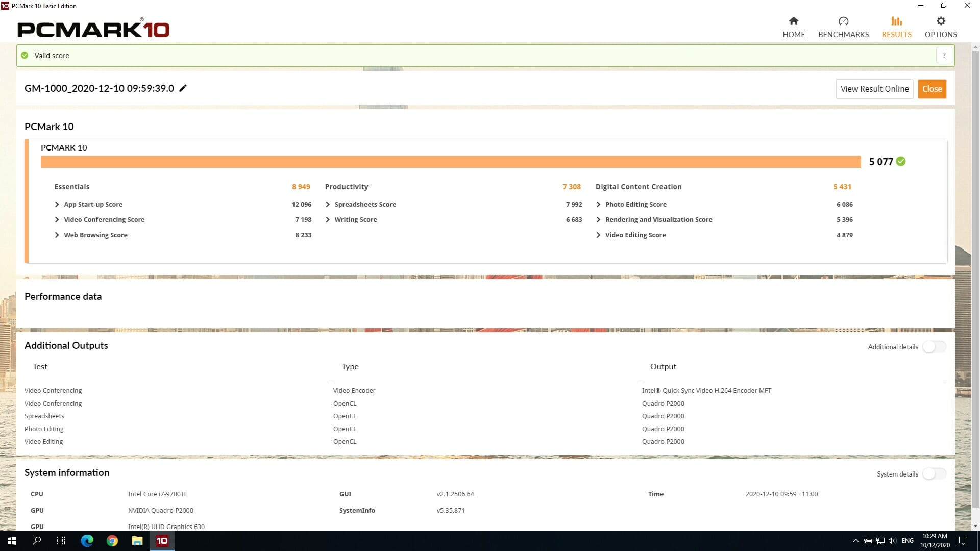This screenshot has width=980, height=551.
Task: Open Task View on the taskbar
Action: pos(61,541)
